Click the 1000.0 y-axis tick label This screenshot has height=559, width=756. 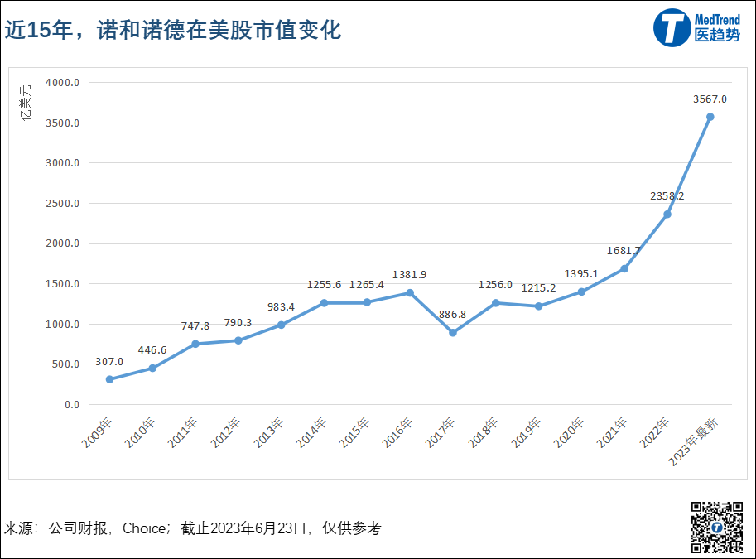point(63,325)
